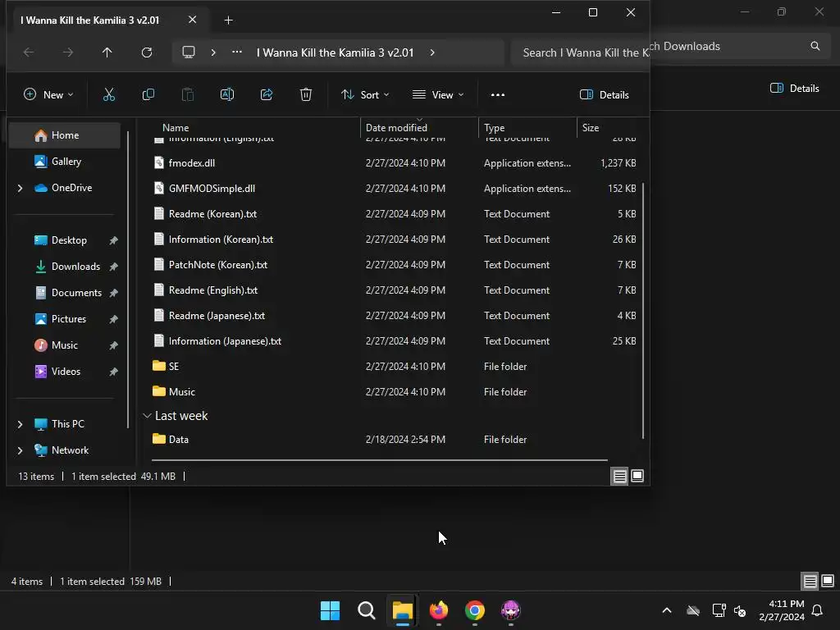
Task: Add a new tab with plus button
Action: (228, 21)
